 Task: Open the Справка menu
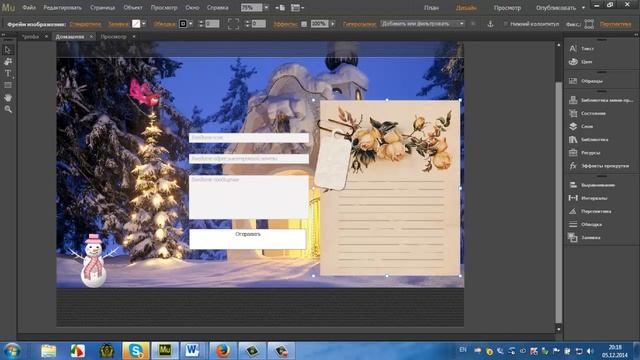218,7
